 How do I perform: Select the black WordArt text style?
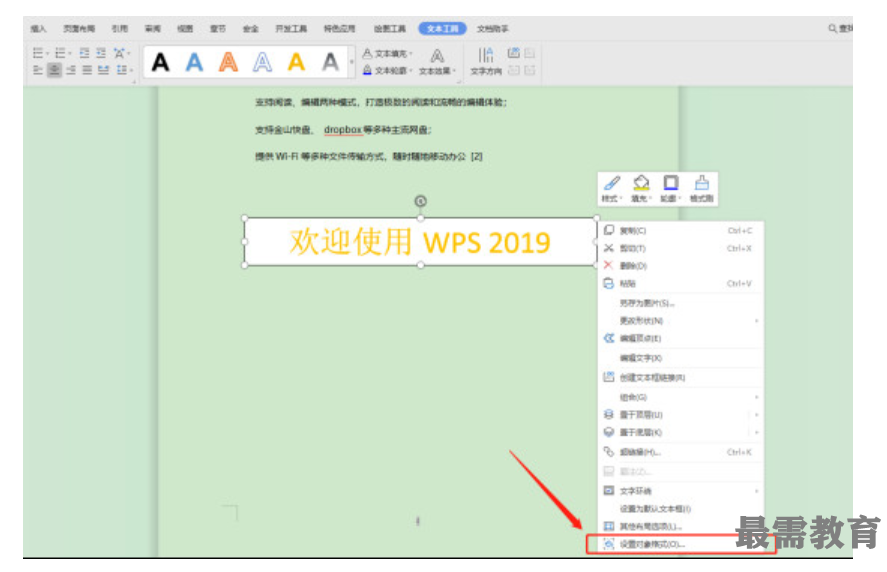(161, 62)
